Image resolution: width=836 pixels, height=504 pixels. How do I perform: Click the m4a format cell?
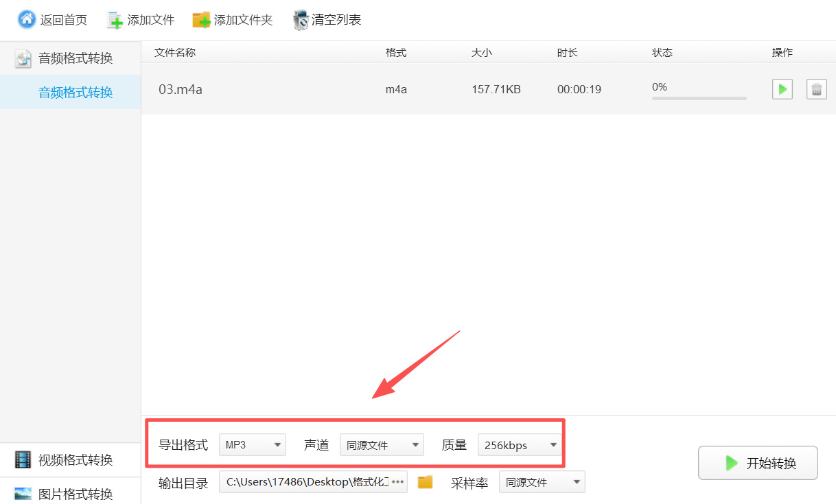[x=396, y=89]
